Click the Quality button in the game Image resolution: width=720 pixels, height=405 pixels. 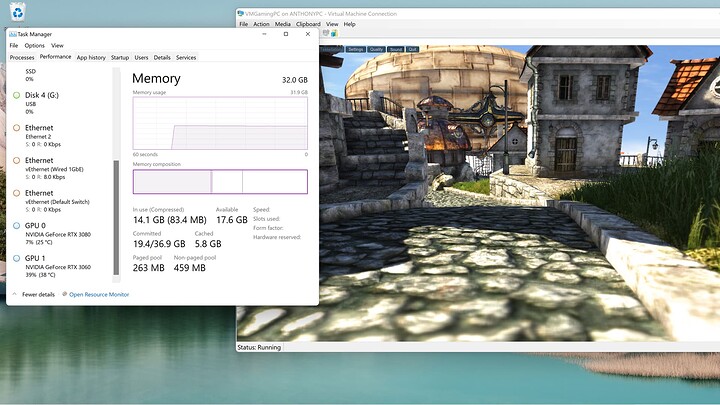376,49
